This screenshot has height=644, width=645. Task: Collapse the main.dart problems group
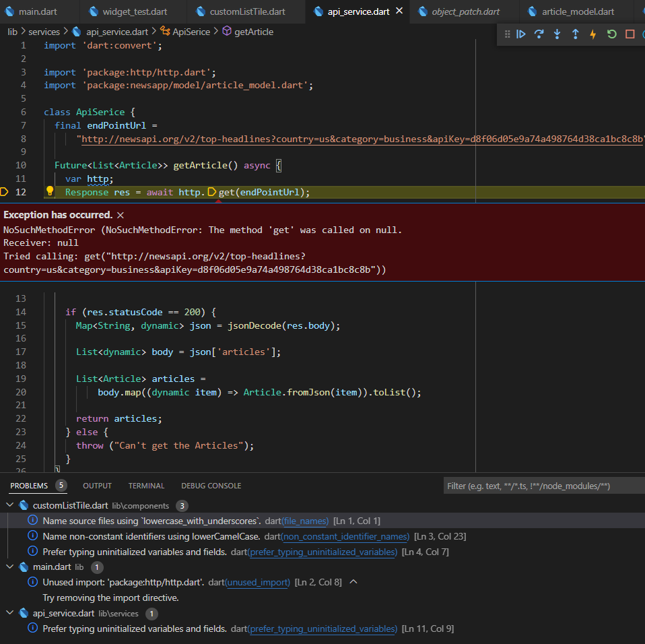tap(10, 567)
